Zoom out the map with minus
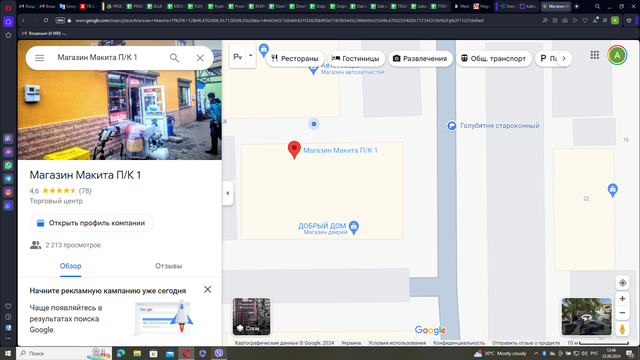The height and width of the screenshot is (360, 640). [622, 313]
